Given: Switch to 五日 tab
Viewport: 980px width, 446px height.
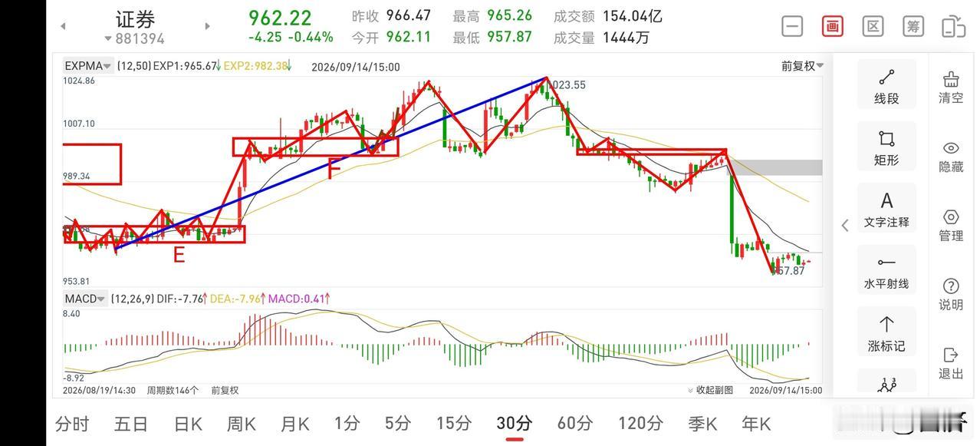Looking at the screenshot, I should click(x=130, y=423).
